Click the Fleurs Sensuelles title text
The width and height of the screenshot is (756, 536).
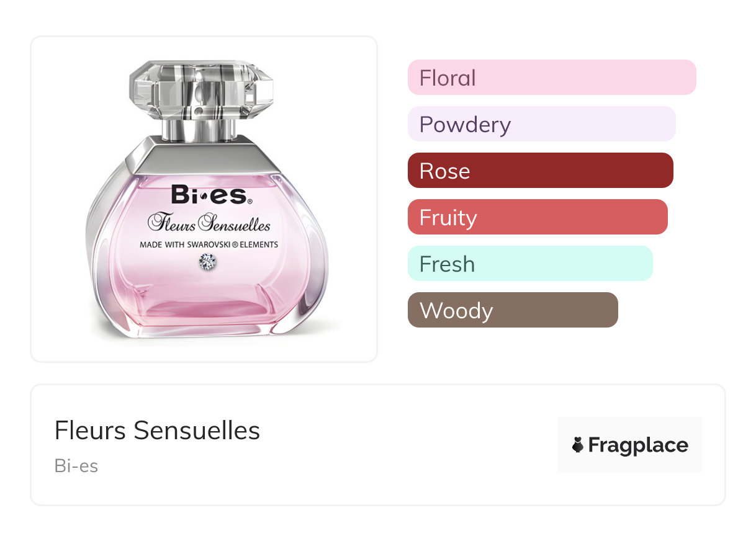pos(157,431)
